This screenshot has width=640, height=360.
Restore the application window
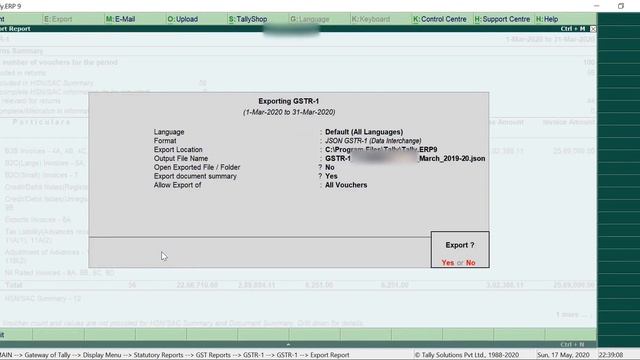(x=621, y=6)
